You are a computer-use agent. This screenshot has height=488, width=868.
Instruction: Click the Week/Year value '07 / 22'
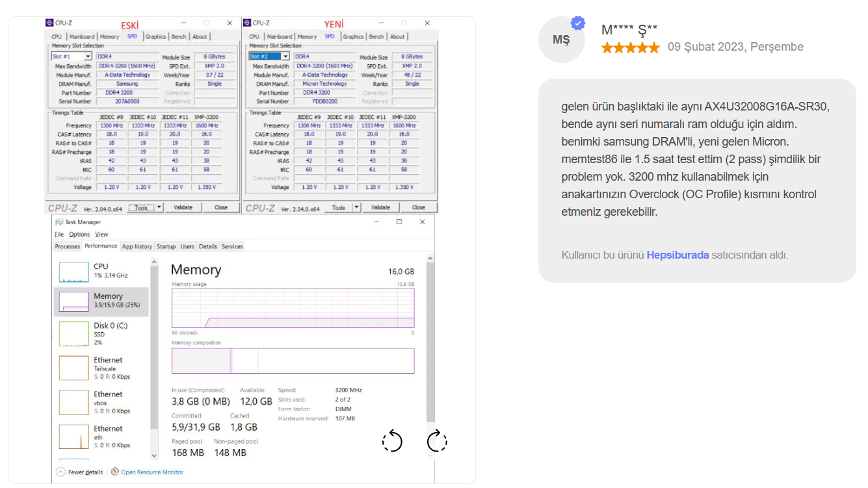(215, 75)
